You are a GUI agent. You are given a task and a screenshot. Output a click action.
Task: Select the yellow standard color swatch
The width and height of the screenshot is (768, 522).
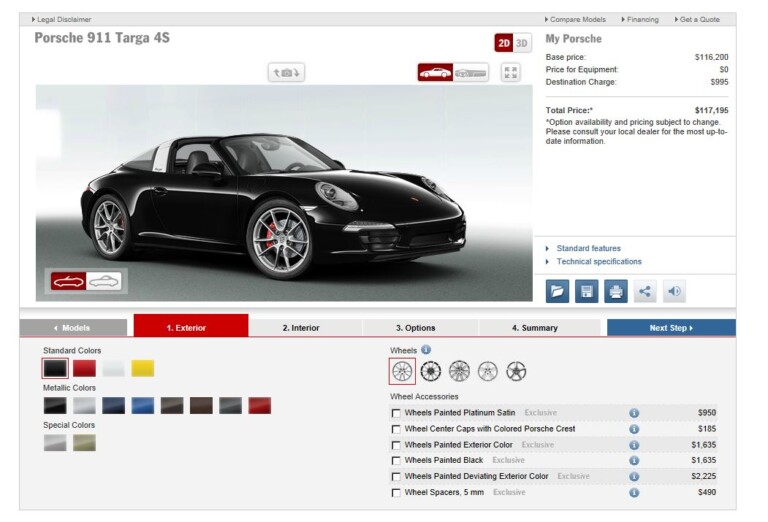143,369
